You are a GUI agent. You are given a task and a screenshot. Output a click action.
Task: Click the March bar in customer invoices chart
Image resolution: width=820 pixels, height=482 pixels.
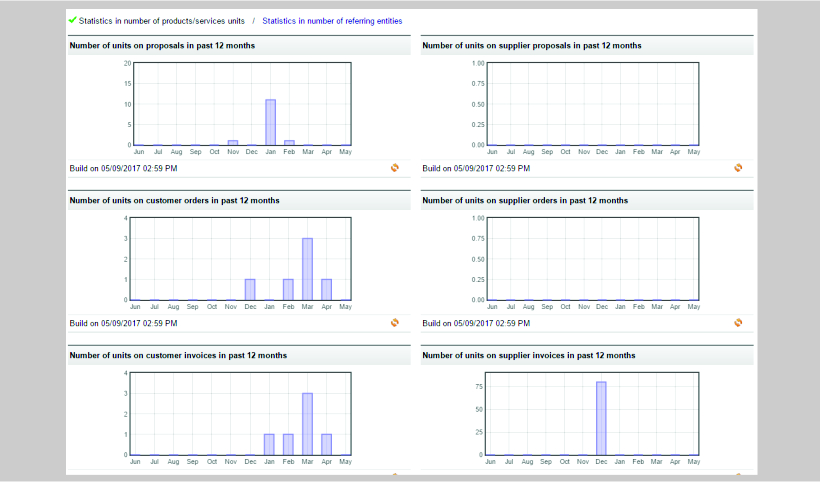coord(307,424)
